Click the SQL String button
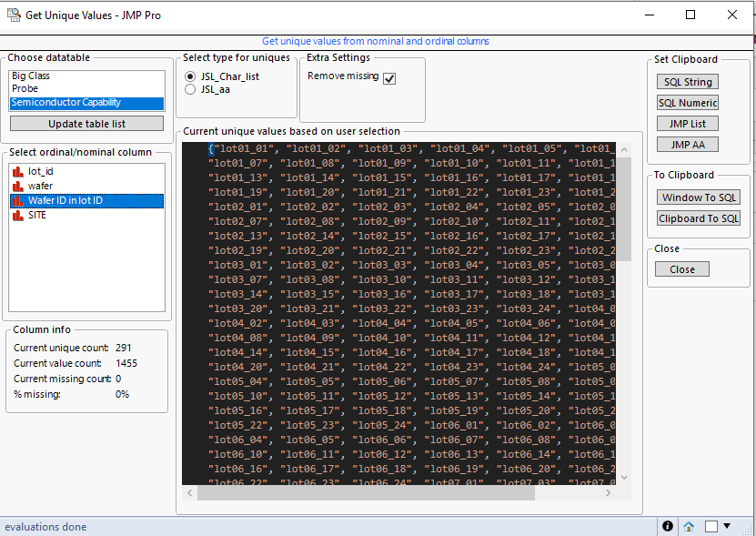The height and width of the screenshot is (536, 756). click(x=688, y=82)
